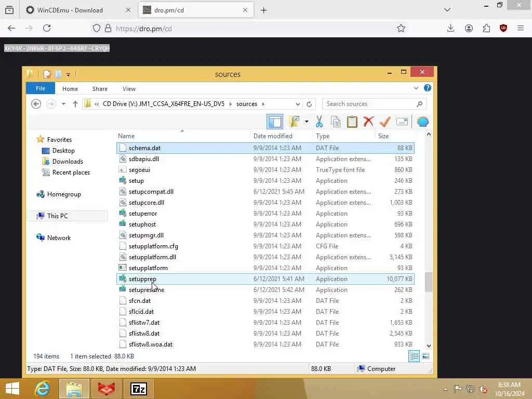This screenshot has height=399, width=532.
Task: Open a new browser tab
Action: coord(263,10)
